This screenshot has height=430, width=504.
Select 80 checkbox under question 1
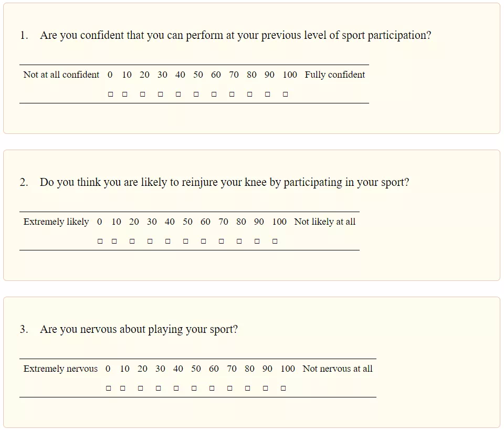[249, 95]
